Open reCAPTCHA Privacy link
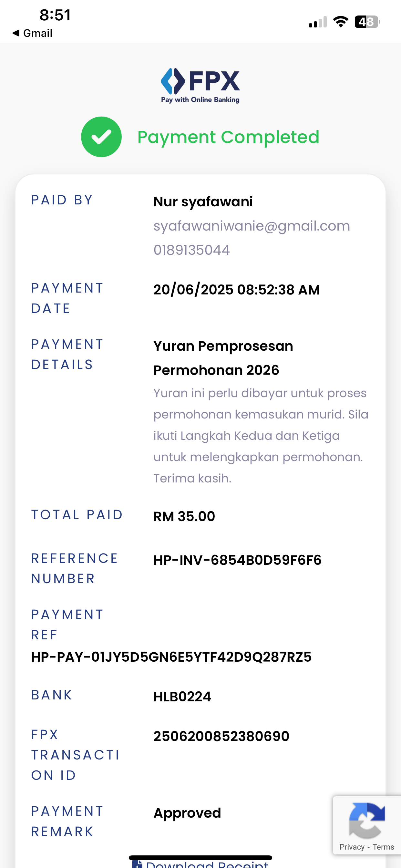The width and height of the screenshot is (401, 868). [x=352, y=847]
